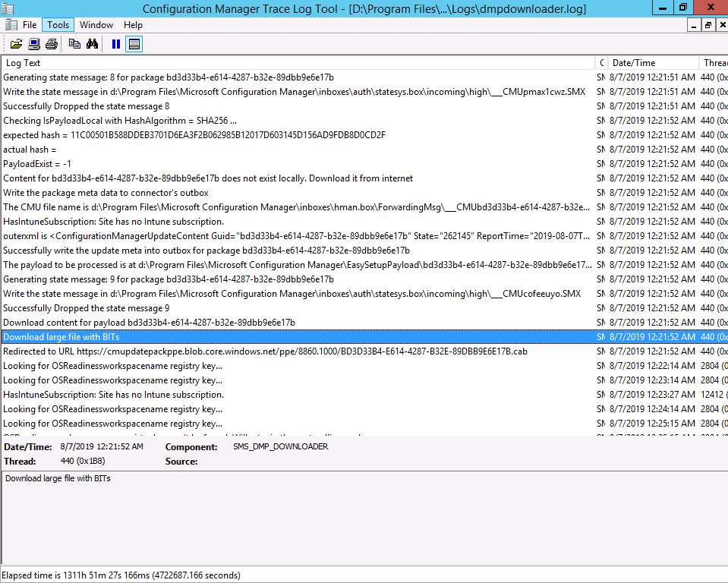Click the Copy to clipboard icon
The width and height of the screenshot is (728, 583).
pyautogui.click(x=74, y=44)
